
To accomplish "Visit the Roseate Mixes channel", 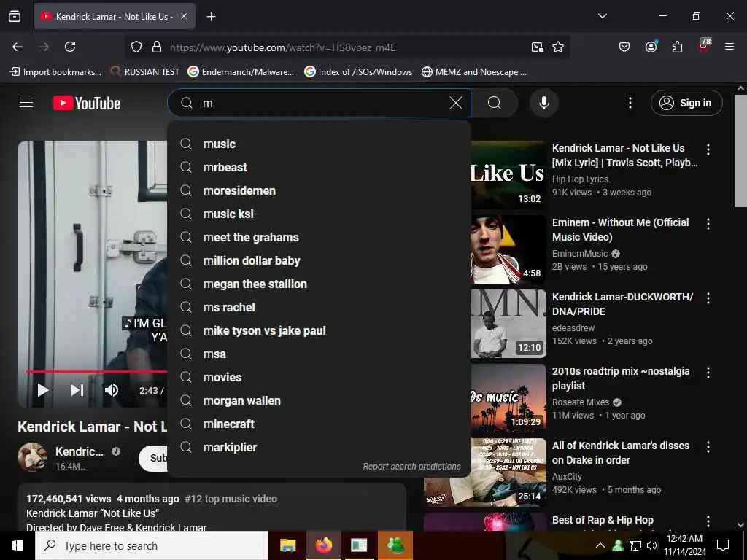I will 580,402.
